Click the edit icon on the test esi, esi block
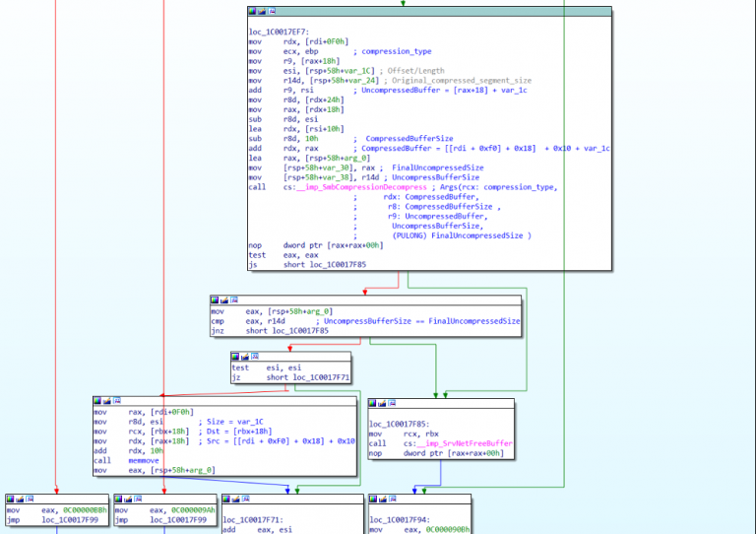This screenshot has height=534, width=756. [x=246, y=356]
